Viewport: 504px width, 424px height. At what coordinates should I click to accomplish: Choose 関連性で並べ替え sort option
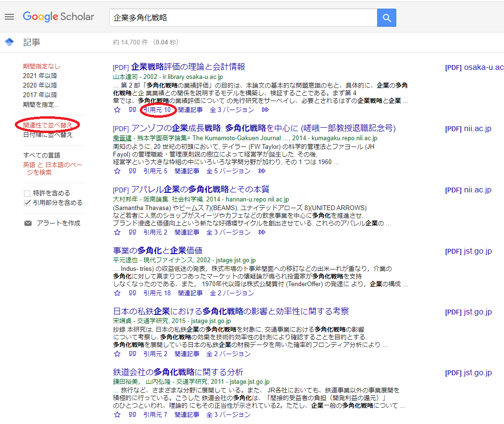pos(47,125)
